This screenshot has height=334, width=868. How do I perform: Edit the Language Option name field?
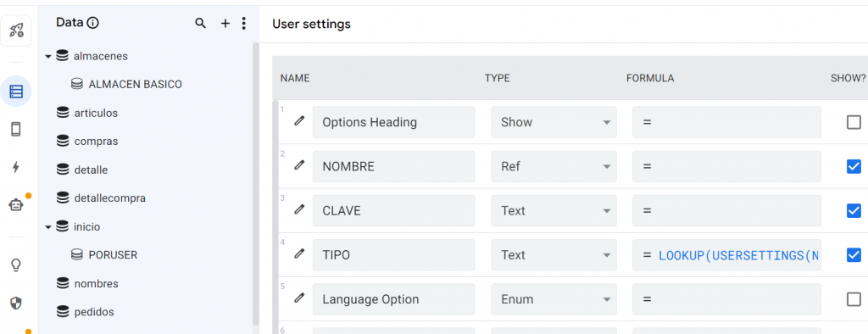393,299
